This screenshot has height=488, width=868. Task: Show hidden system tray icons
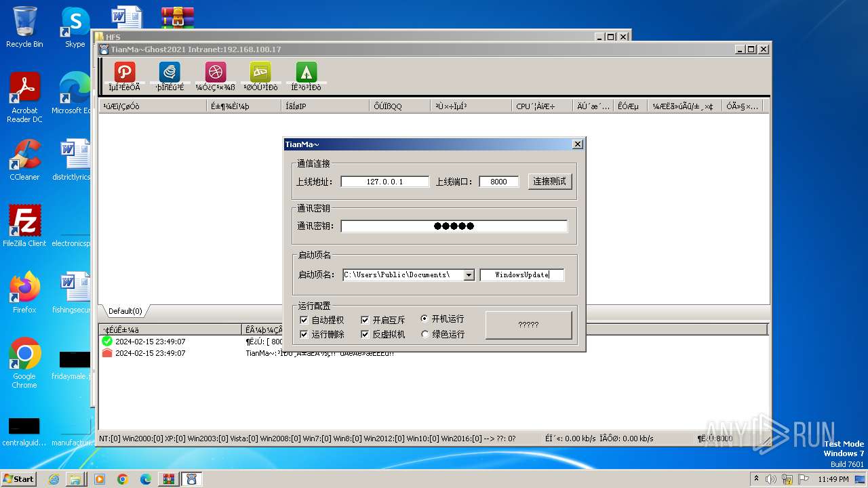(756, 479)
